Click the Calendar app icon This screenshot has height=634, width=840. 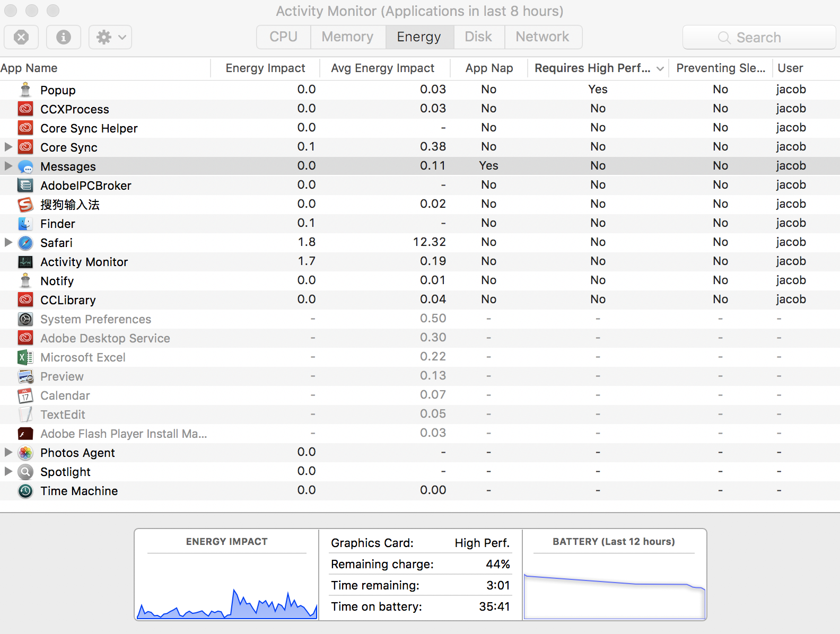coord(25,395)
